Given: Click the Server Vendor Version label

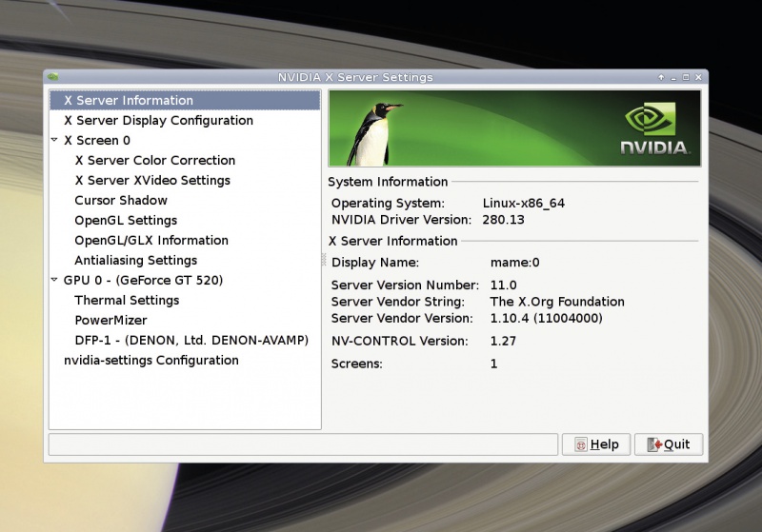Looking at the screenshot, I should [x=402, y=319].
